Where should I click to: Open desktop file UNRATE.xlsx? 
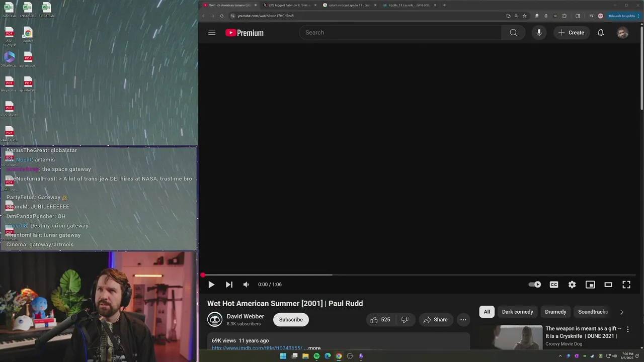coord(46,10)
